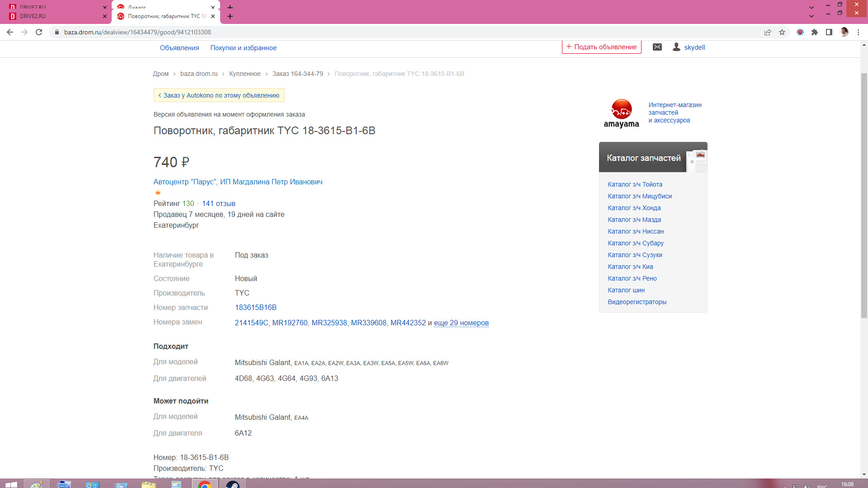Expand the 'еще 29 номеров' replacement numbers list

tap(461, 323)
